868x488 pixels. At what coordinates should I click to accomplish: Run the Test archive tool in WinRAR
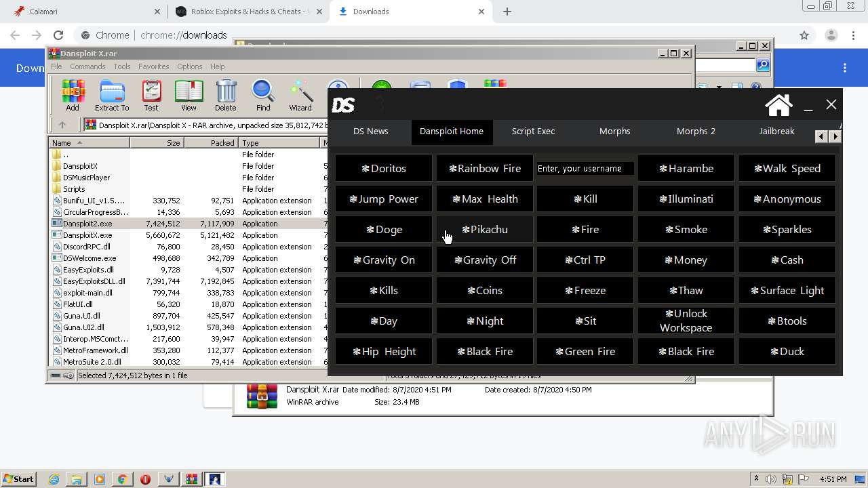[151, 95]
